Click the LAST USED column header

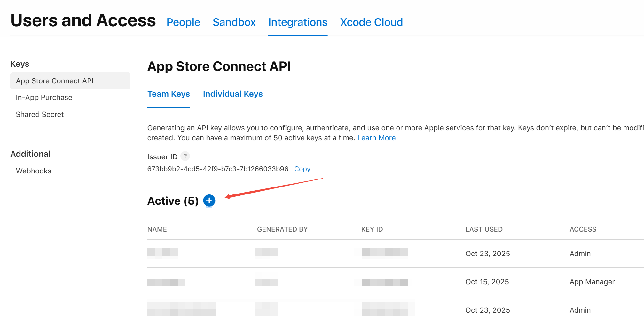(484, 229)
